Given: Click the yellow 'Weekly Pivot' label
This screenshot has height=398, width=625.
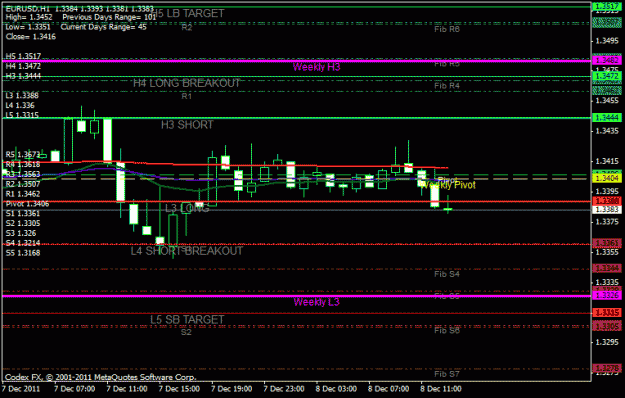Looking at the screenshot, I should point(449,185).
